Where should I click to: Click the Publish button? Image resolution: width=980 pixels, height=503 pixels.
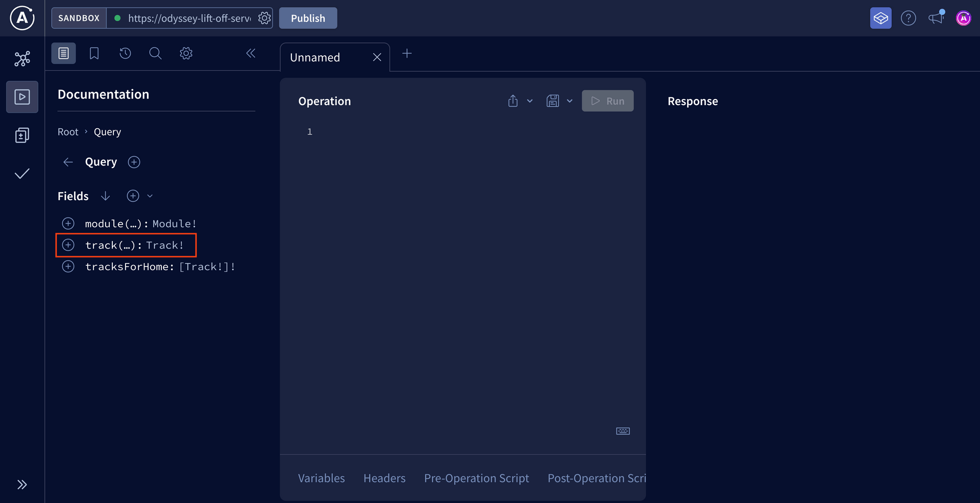click(x=308, y=18)
